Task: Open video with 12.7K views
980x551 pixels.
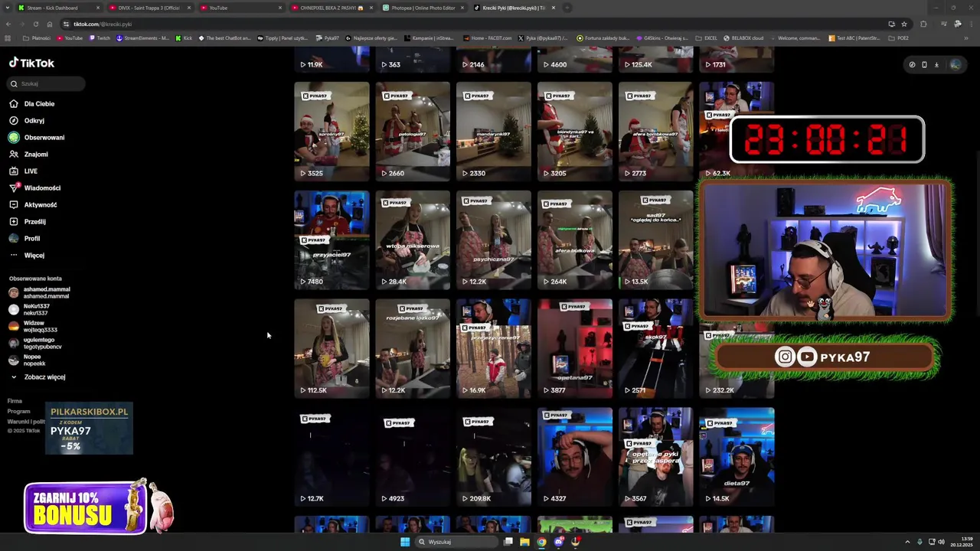Action: (332, 457)
